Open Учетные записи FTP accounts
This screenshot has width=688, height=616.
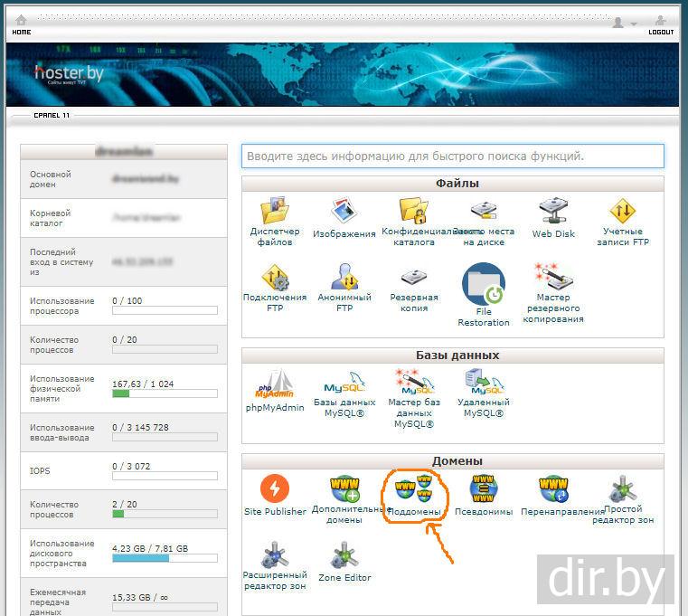coord(623,223)
